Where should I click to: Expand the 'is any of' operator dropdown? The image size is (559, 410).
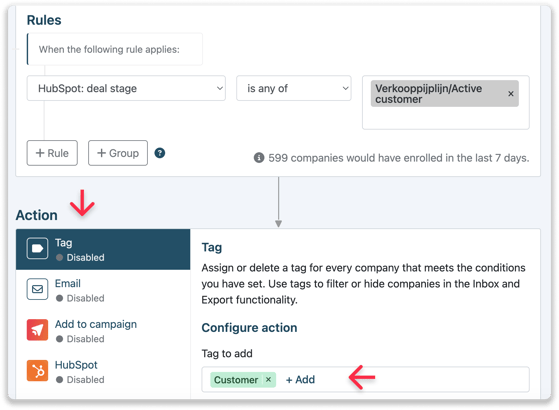coord(294,88)
